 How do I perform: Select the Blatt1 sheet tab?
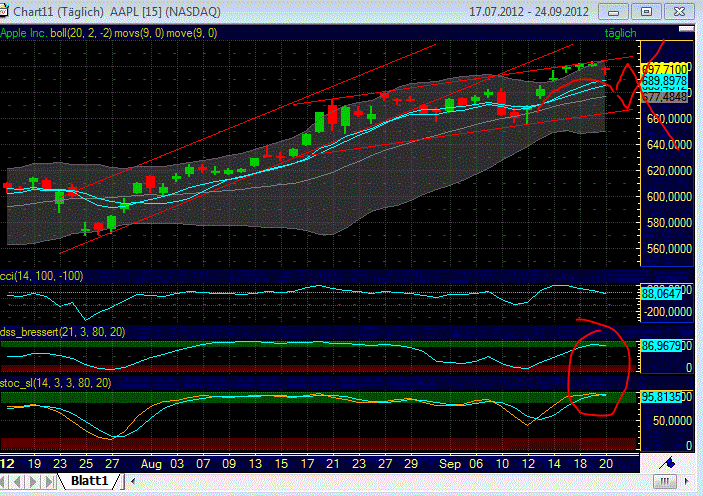90,481
